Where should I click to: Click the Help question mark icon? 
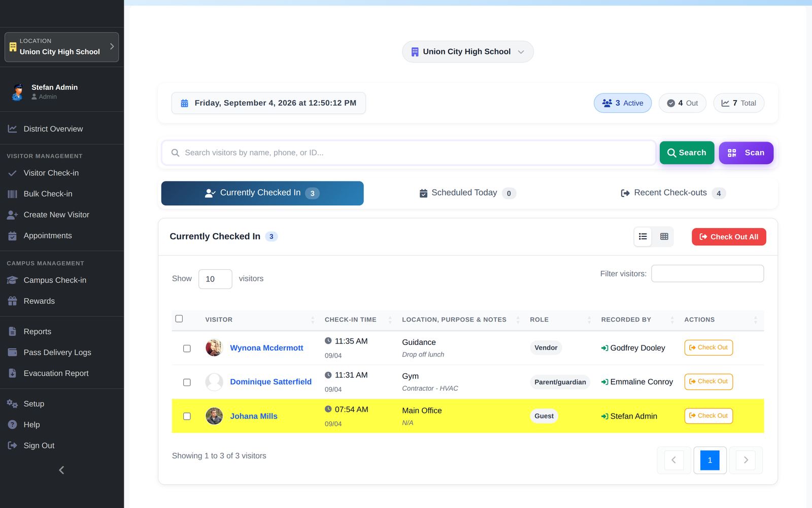[x=13, y=425]
